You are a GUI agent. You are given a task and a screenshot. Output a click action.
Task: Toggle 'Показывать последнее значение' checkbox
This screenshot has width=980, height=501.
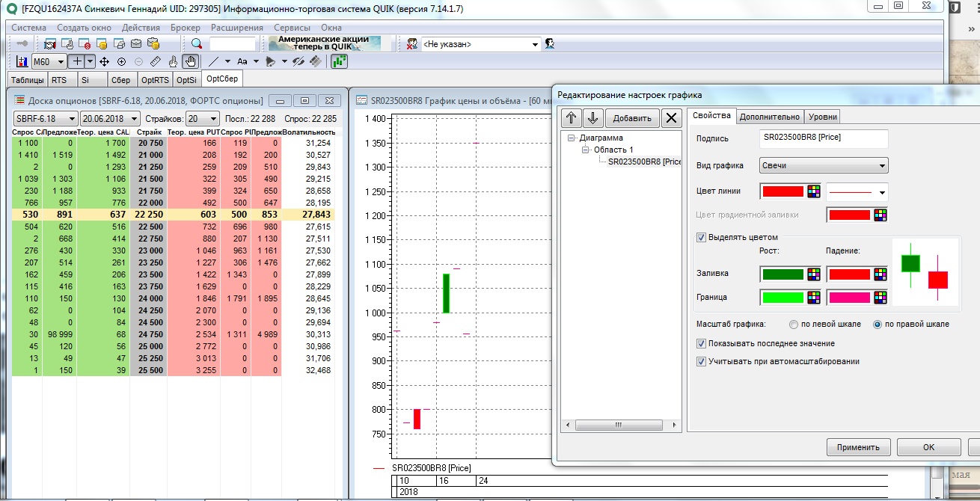[x=701, y=343]
